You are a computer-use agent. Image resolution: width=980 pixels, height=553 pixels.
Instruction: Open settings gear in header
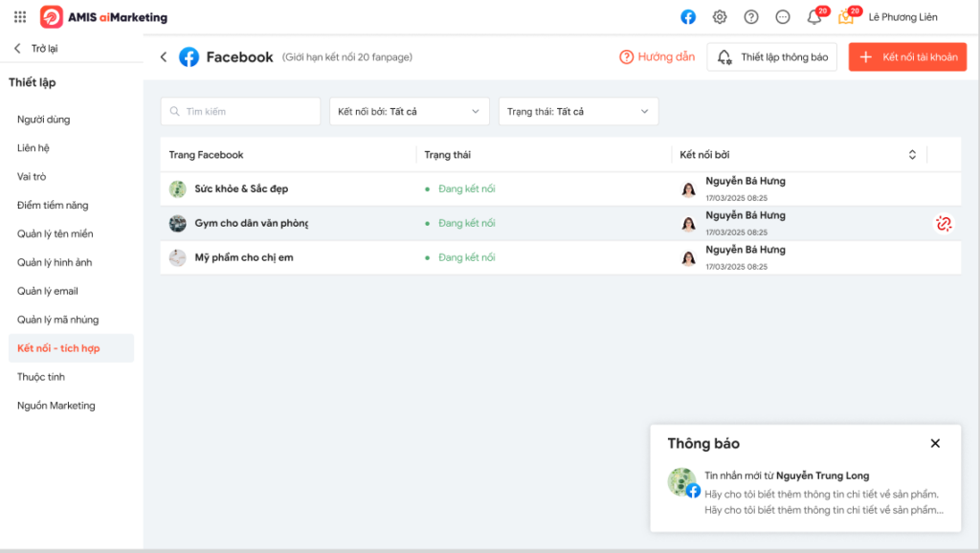pos(720,17)
